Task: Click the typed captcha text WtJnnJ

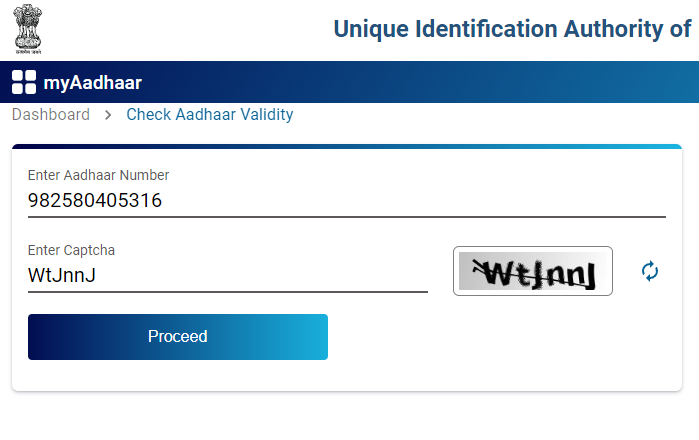Action: 62,275
